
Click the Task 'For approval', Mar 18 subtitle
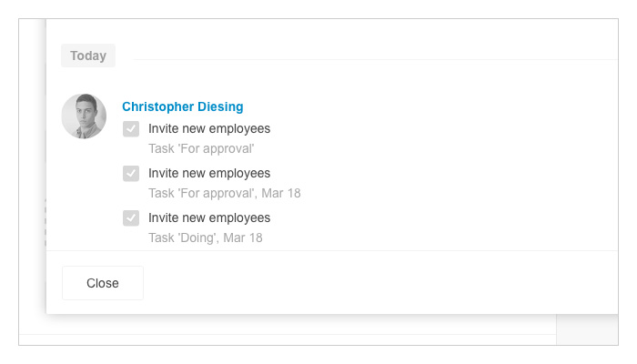point(224,193)
